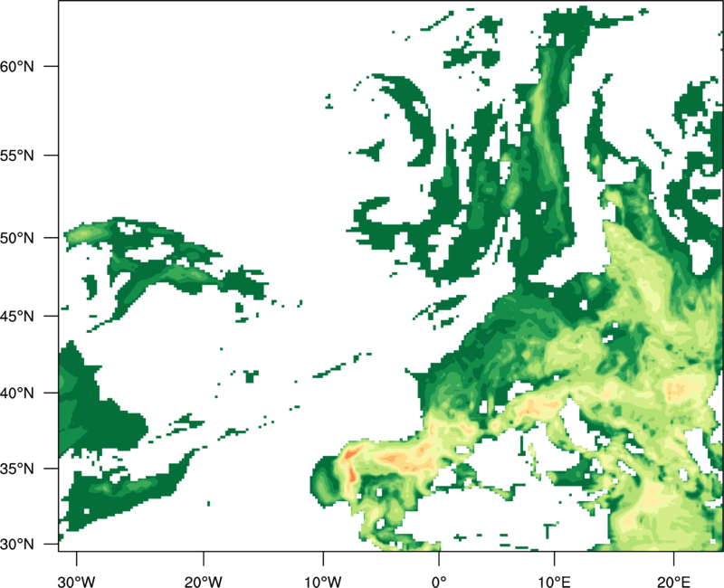Click the 30°W longitude label
This screenshot has height=588, width=724.
pyautogui.click(x=77, y=582)
